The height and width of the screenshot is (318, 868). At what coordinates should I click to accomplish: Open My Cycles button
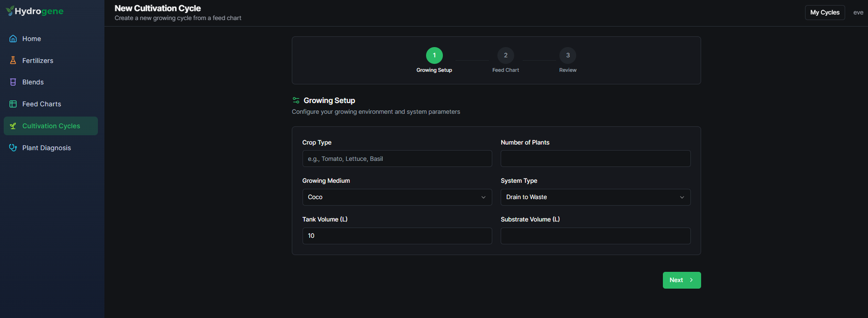click(825, 12)
